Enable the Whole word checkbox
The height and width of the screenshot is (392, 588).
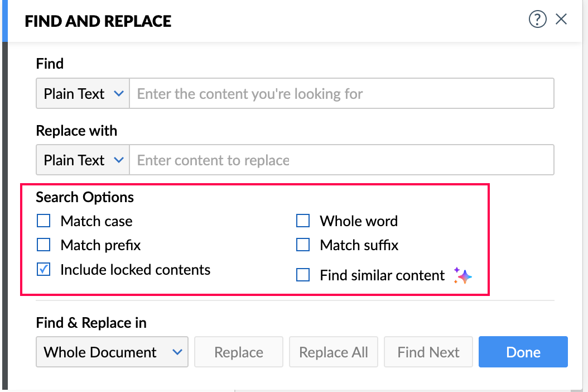click(303, 221)
